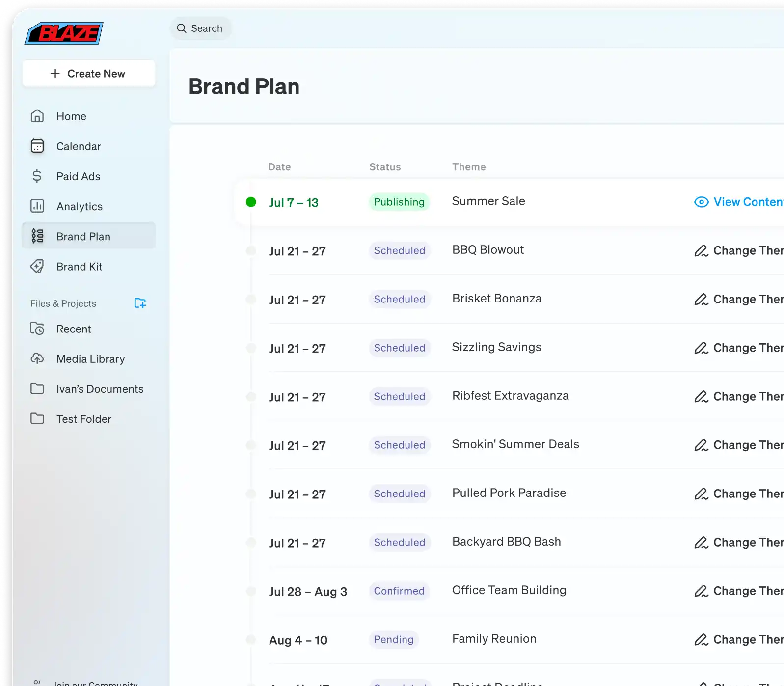The height and width of the screenshot is (686, 784).
Task: Click Change Theme for Family Reunion
Action: pos(739,640)
